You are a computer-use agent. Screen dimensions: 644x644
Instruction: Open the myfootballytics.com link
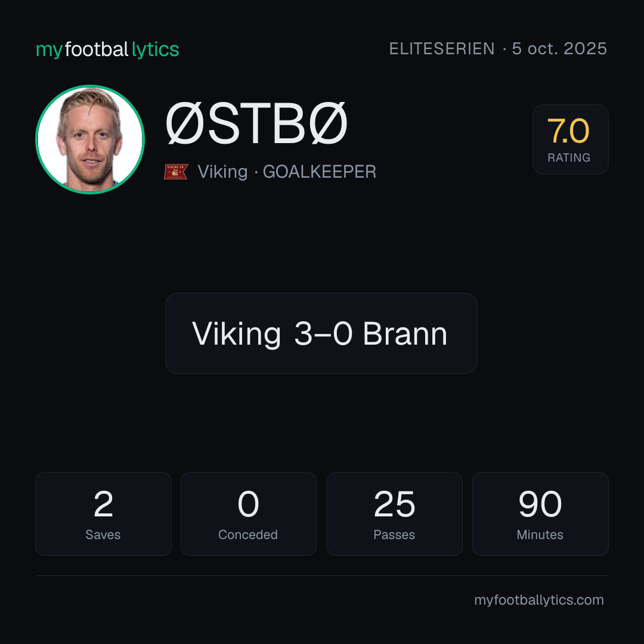pos(539,600)
